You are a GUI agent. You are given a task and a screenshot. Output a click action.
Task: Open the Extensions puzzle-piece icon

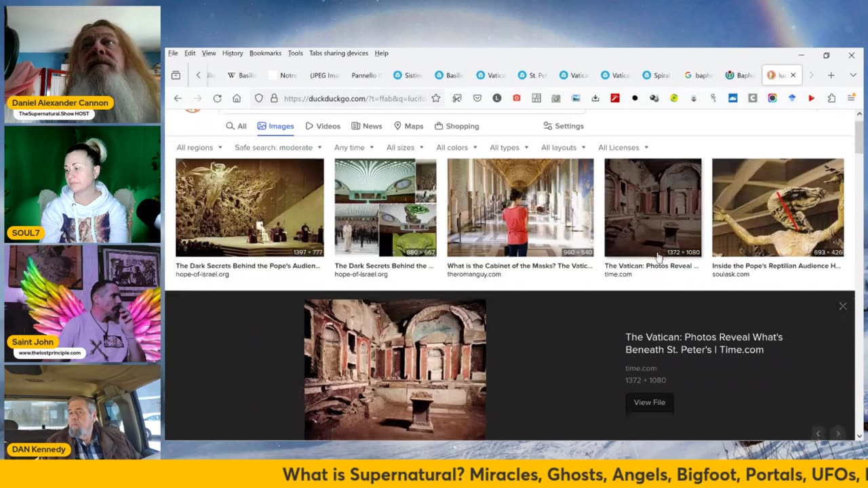coord(831,98)
